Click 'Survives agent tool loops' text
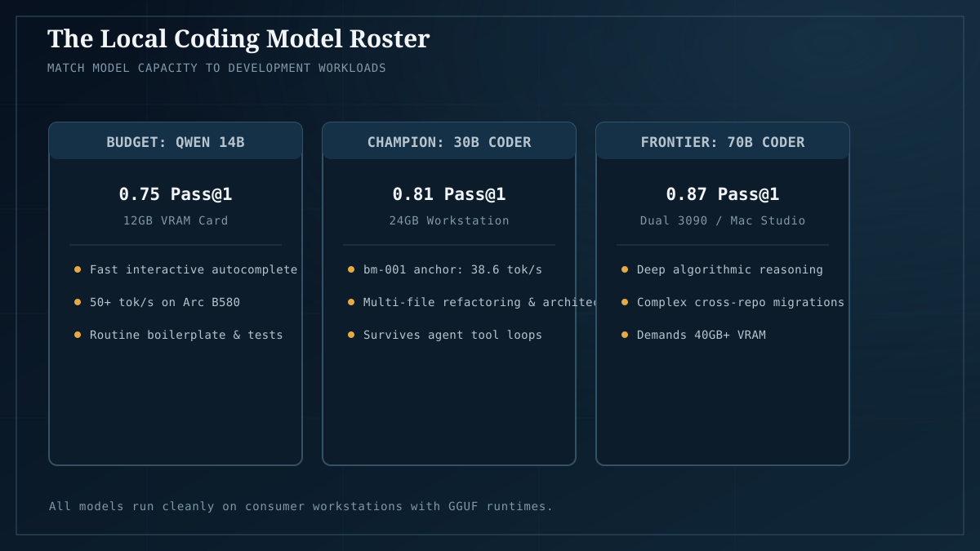980x551 pixels. point(452,335)
